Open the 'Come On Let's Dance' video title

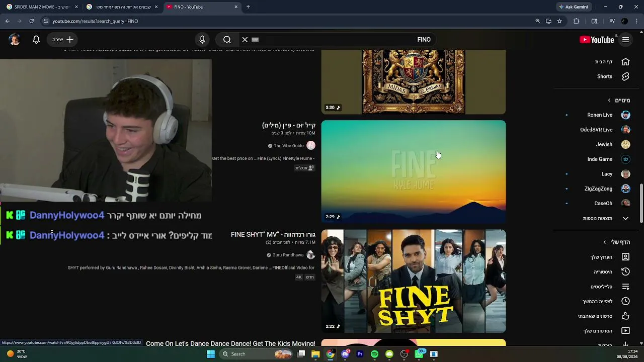(x=230, y=343)
